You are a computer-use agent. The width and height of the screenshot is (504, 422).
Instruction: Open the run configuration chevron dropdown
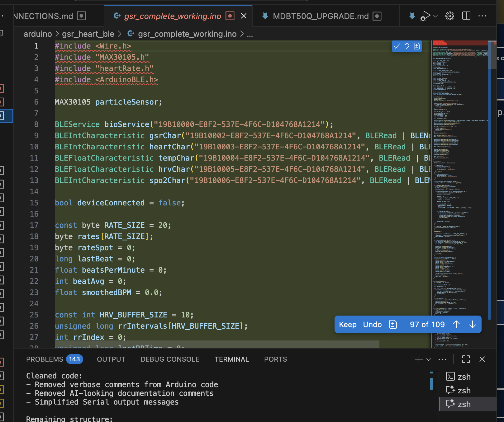pos(435,16)
